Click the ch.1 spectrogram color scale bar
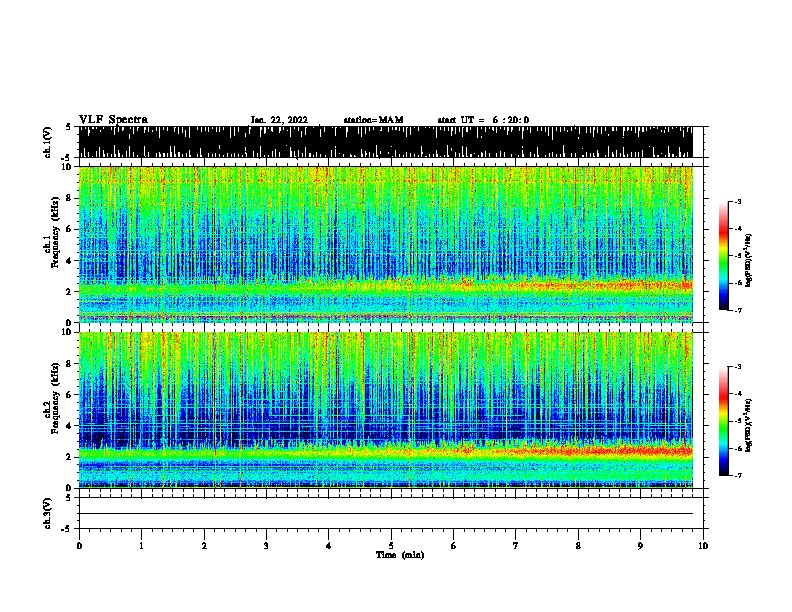792x612 pixels. pyautogui.click(x=724, y=256)
